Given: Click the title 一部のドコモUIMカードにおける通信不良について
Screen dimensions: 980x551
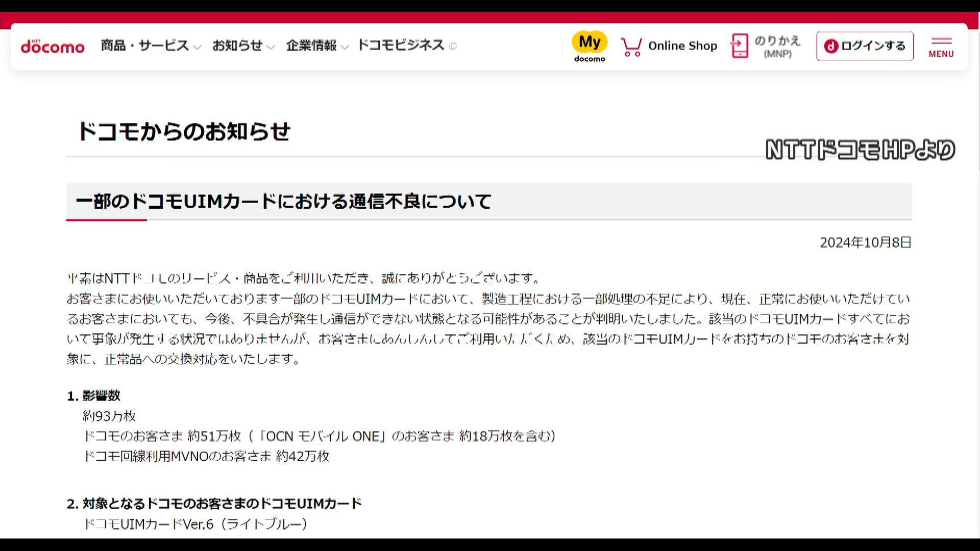Looking at the screenshot, I should point(283,202).
